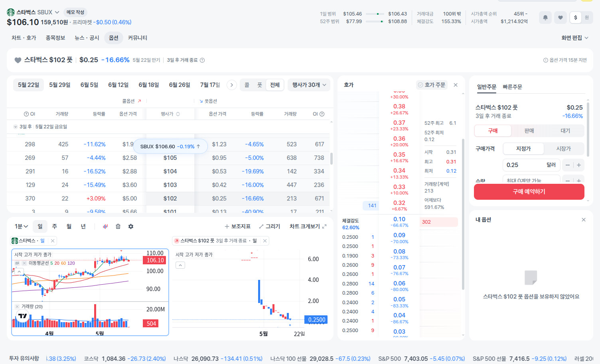This screenshot has height=364, width=600.
Task: Show 전체 options view
Action: pyautogui.click(x=275, y=85)
